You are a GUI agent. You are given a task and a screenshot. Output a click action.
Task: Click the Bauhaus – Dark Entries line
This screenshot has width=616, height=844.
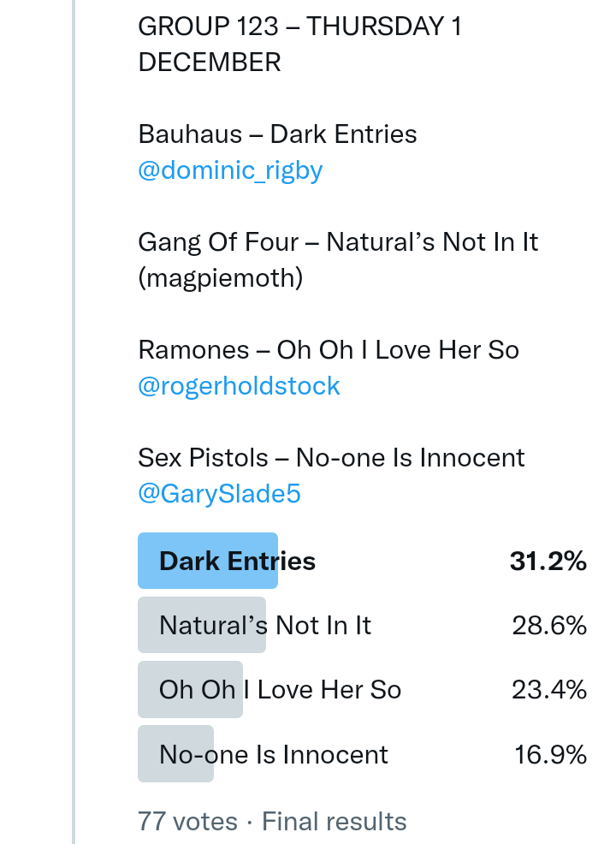277,134
